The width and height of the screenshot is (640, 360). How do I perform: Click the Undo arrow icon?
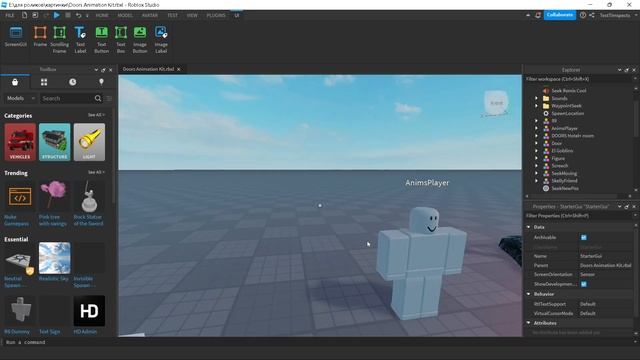point(78,15)
